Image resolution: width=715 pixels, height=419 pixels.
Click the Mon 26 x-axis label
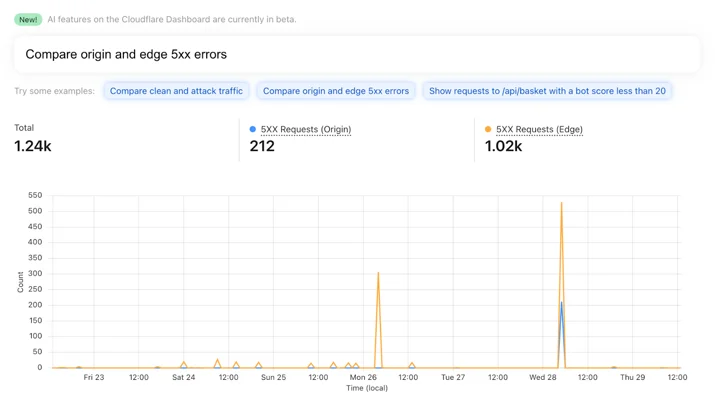pyautogui.click(x=363, y=377)
